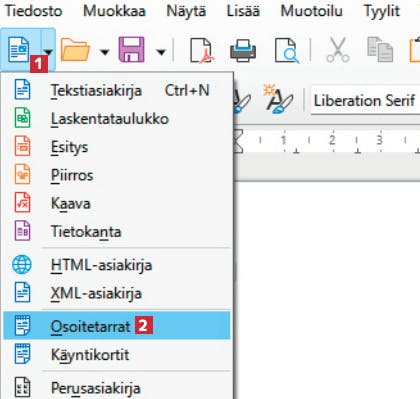420x399 pixels.
Task: Click the purple Save floppy icon
Action: (132, 50)
